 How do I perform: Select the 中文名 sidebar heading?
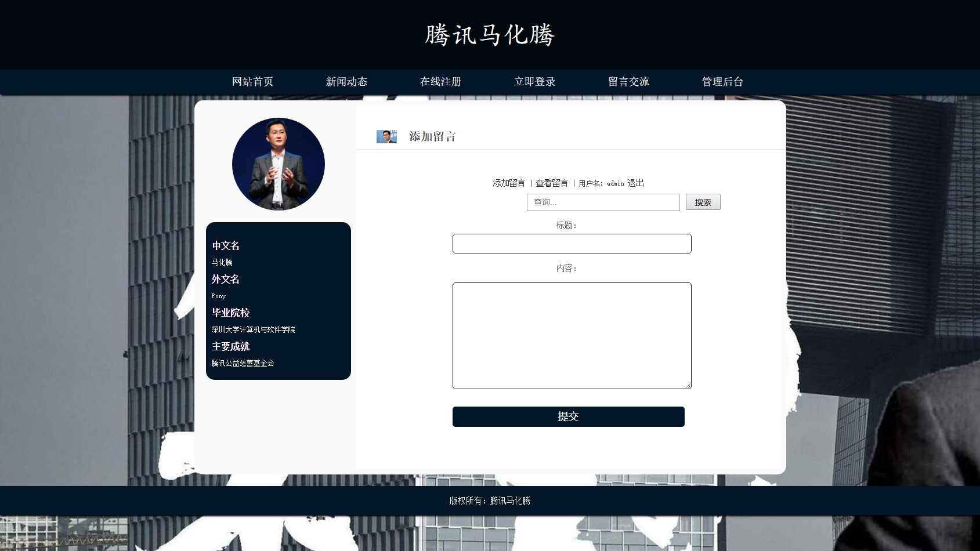click(x=226, y=245)
